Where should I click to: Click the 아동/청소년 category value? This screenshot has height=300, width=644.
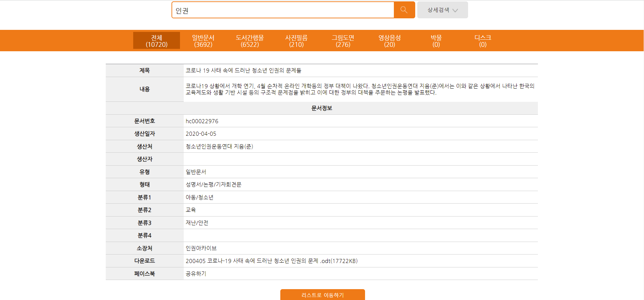[199, 198]
